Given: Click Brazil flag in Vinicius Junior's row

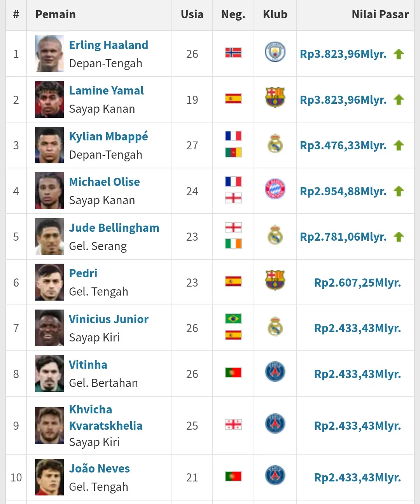Looking at the screenshot, I should pyautogui.click(x=233, y=319).
